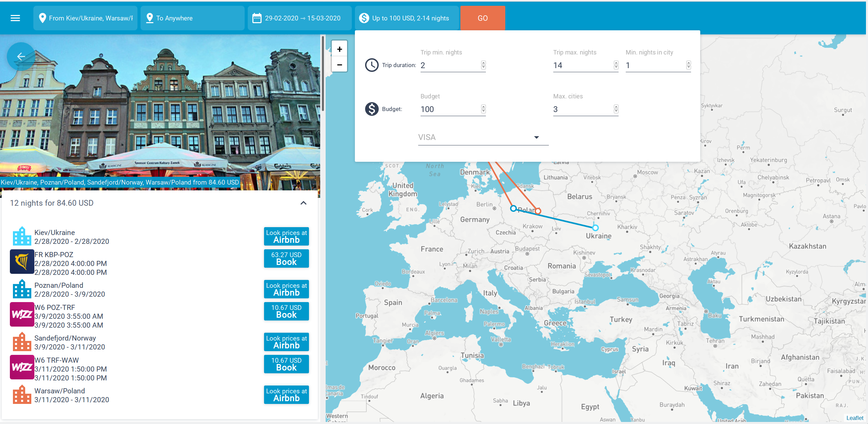
Task: Open the hamburger navigation menu
Action: [15, 18]
